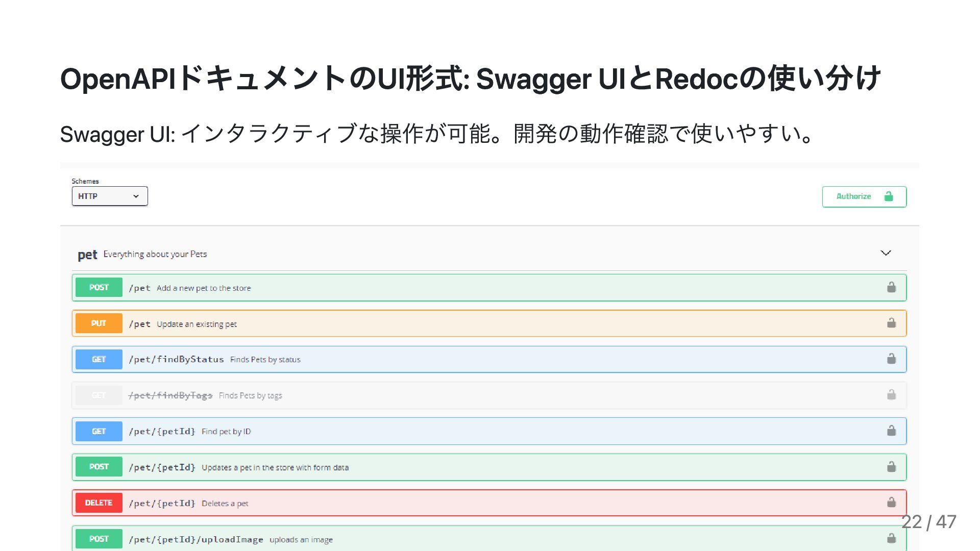This screenshot has height=551, width=980.
Task: Click the blue GET badge for findByStatus
Action: (x=99, y=360)
